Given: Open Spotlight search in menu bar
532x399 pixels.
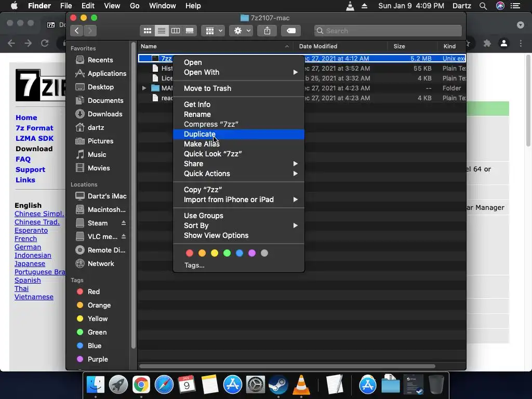Looking at the screenshot, I should 483,6.
